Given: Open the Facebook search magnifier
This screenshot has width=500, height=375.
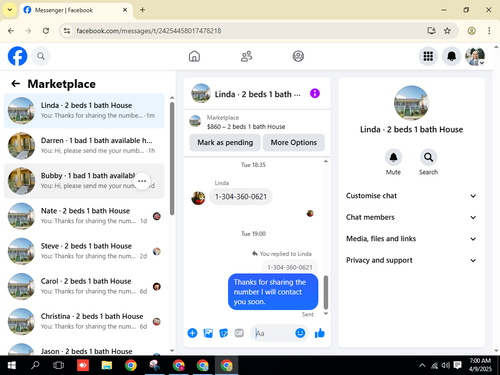Looking at the screenshot, I should click(x=41, y=56).
